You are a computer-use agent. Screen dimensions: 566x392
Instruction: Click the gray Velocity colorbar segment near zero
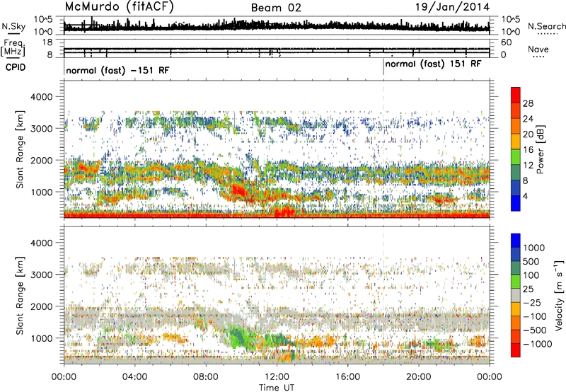(x=516, y=295)
